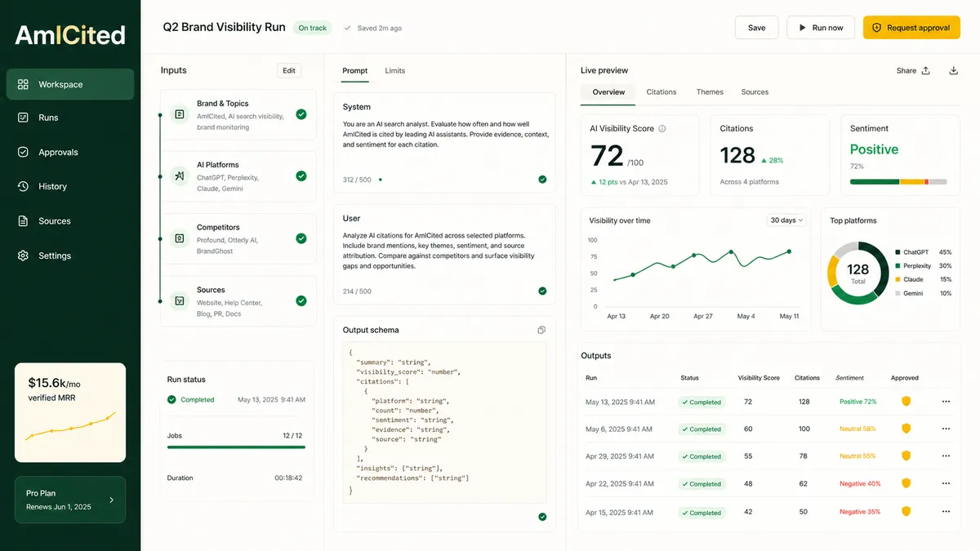Download the live preview via download icon

(953, 71)
